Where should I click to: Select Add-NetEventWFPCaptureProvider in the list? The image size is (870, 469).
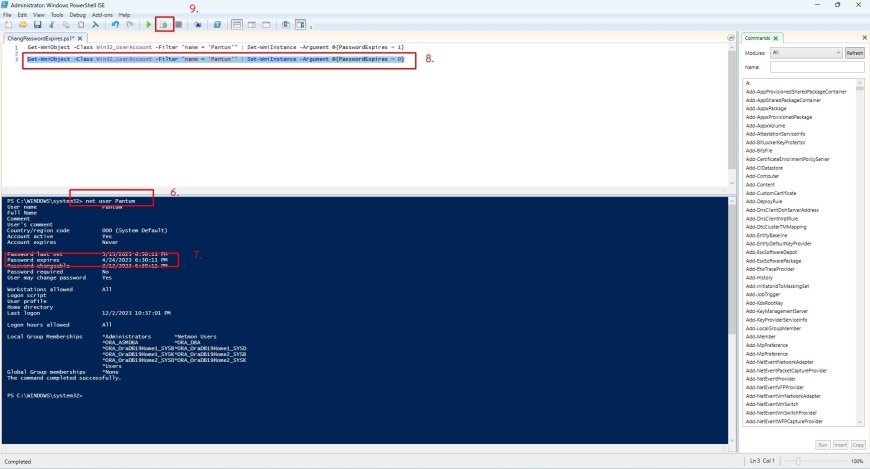(784, 421)
